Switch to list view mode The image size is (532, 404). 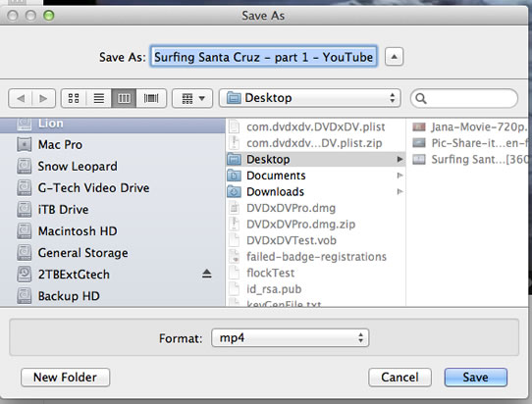pos(99,98)
